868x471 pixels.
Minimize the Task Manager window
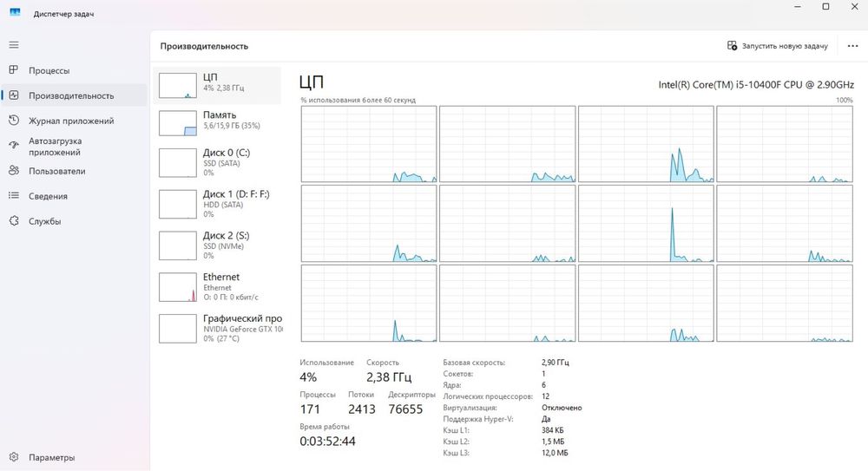click(798, 7)
